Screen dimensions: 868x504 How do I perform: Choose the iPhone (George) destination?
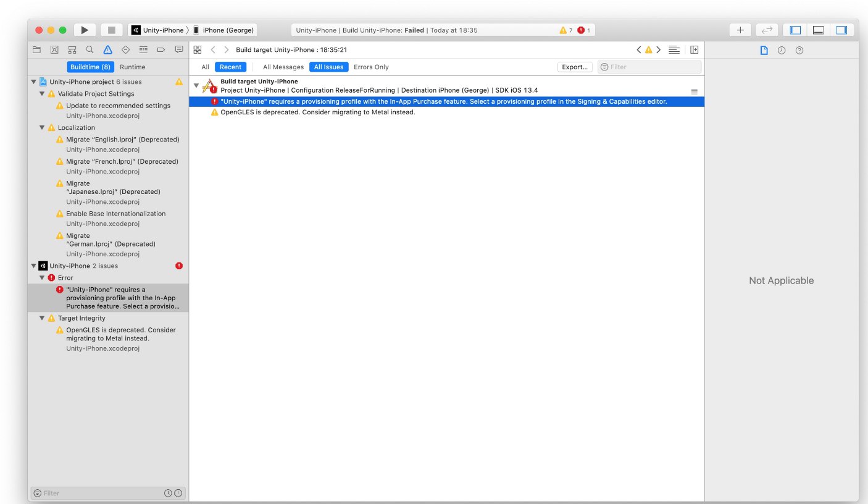pos(223,30)
